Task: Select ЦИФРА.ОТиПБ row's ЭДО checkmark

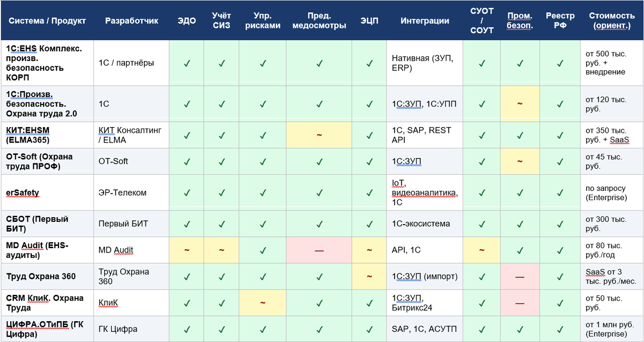Action: click(187, 329)
